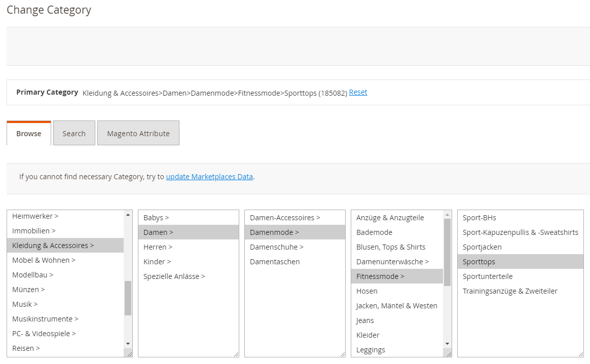Choose the Sport-BHs category
Image resolution: width=590 pixels, height=364 pixels.
(479, 217)
